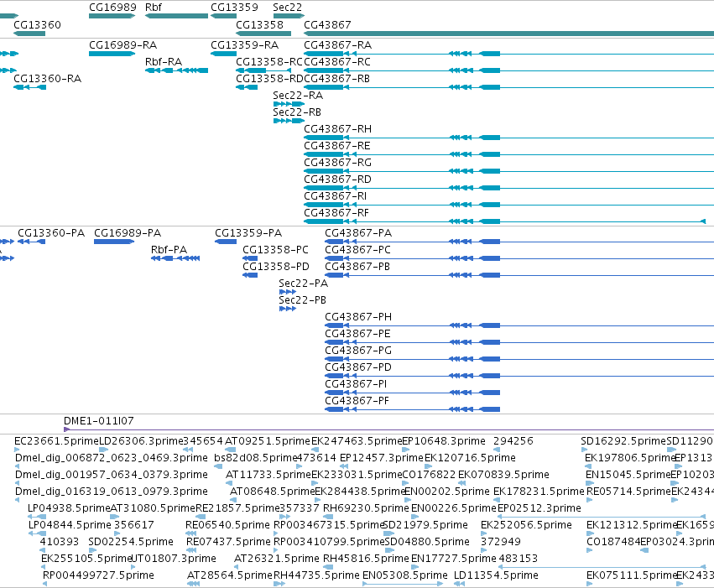Click protein label CG43867-PH

pyautogui.click(x=358, y=318)
